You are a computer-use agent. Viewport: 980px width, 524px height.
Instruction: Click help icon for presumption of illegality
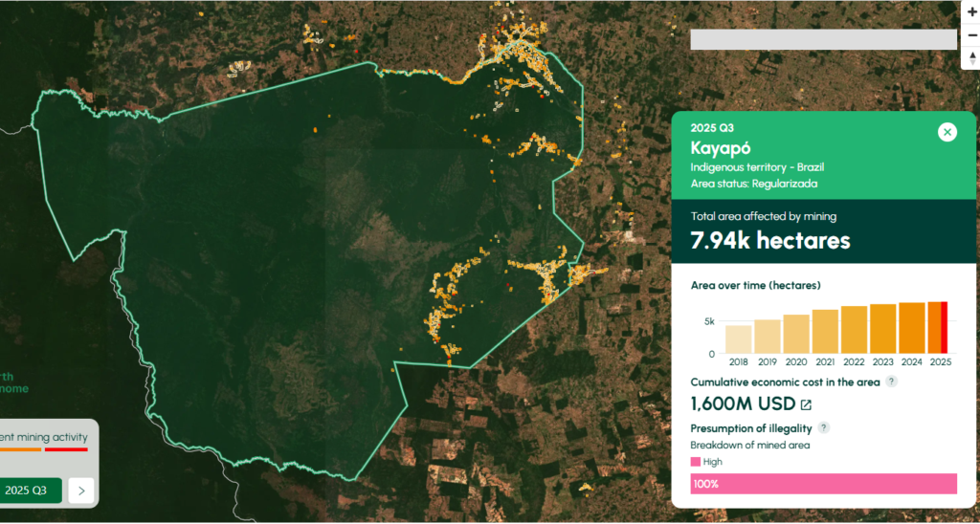pyautogui.click(x=823, y=427)
